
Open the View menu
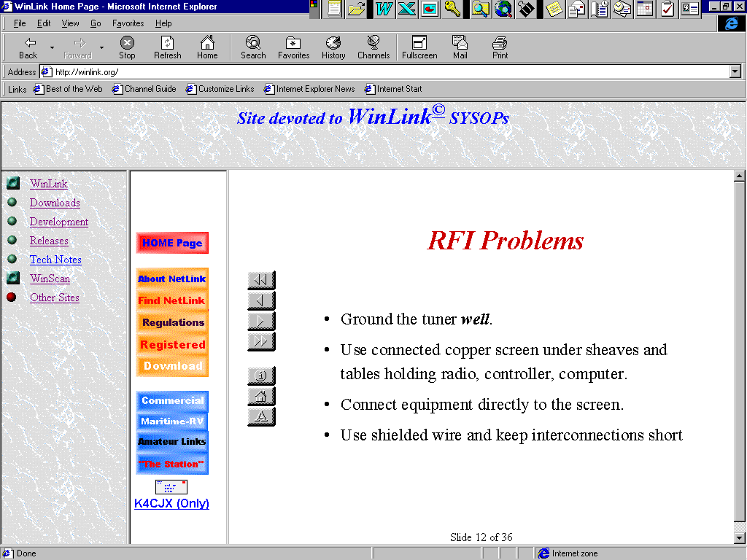70,23
